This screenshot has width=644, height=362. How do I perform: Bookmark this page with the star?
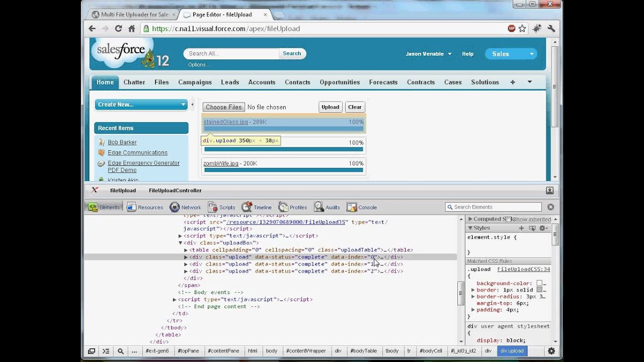tap(523, 29)
